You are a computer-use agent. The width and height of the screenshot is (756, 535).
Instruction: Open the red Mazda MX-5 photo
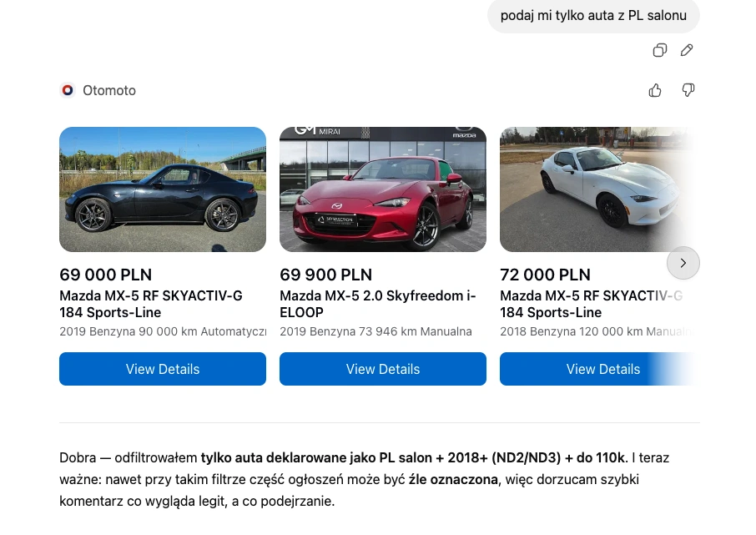(x=383, y=189)
